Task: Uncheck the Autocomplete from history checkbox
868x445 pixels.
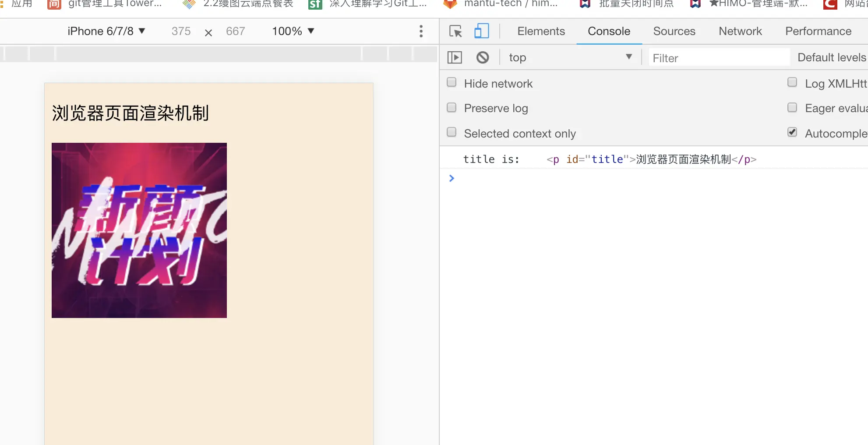Action: point(792,132)
